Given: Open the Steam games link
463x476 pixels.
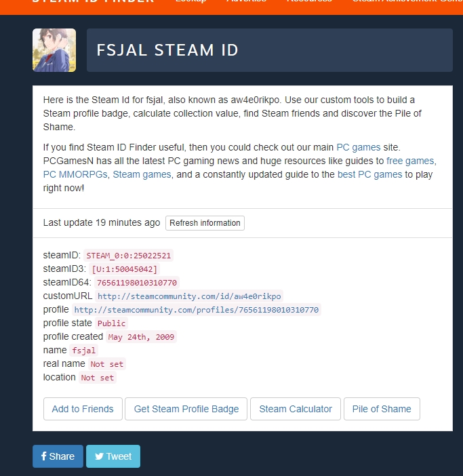Looking at the screenshot, I should pyautogui.click(x=142, y=174).
